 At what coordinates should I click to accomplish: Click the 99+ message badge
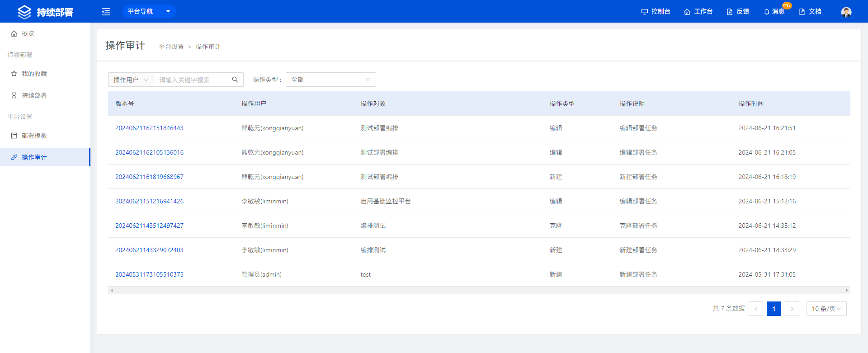(787, 6)
